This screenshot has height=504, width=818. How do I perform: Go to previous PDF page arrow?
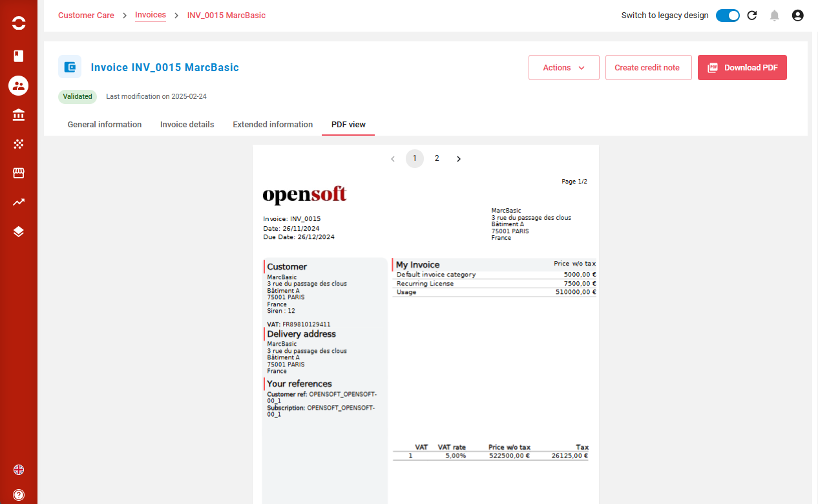click(393, 159)
